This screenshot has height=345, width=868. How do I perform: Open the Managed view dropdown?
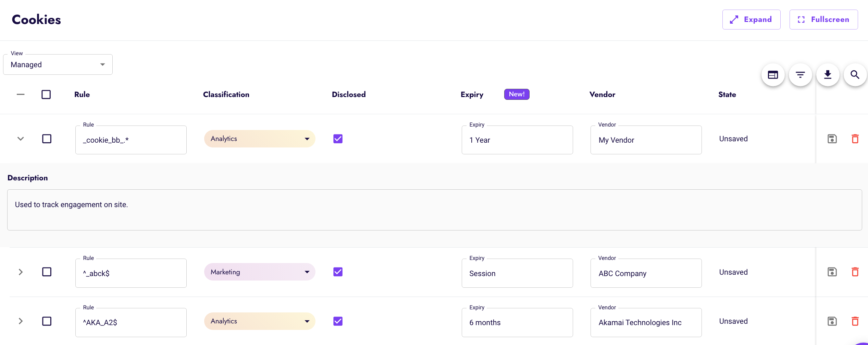(58, 64)
